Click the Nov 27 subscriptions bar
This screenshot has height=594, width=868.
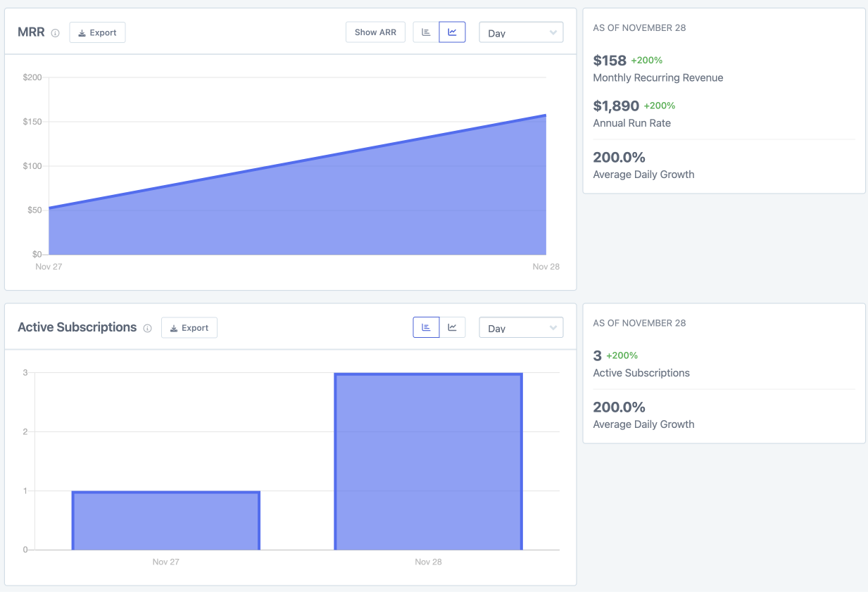165,519
